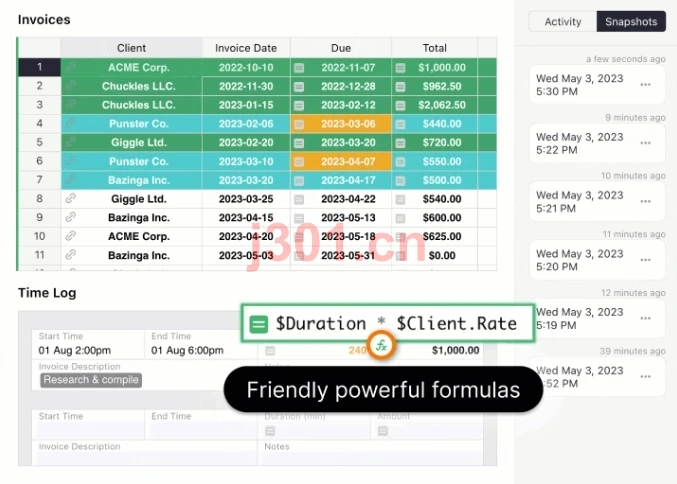The image size is (677, 484).
Task: Select Invoice Date column header
Action: click(246, 48)
